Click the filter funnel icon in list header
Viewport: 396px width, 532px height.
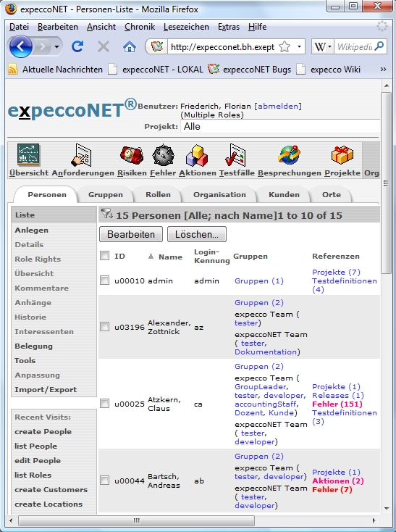pyautogui.click(x=106, y=214)
